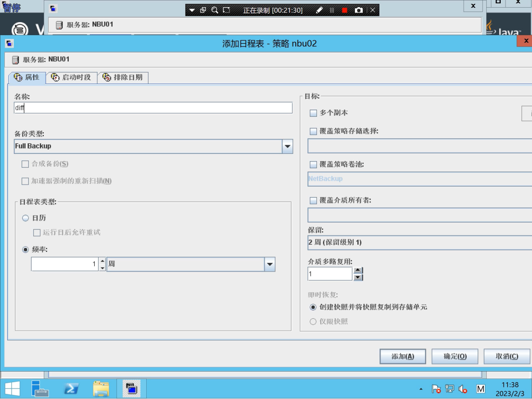This screenshot has height=399, width=532.
Task: Increase 介质多路复用 using the up stepper arrow
Action: pyautogui.click(x=357, y=271)
